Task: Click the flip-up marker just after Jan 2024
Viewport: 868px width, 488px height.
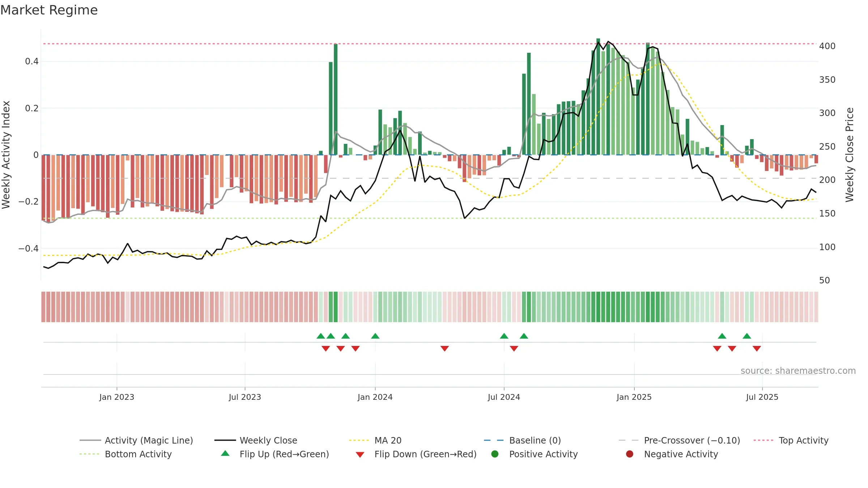Action: (375, 336)
